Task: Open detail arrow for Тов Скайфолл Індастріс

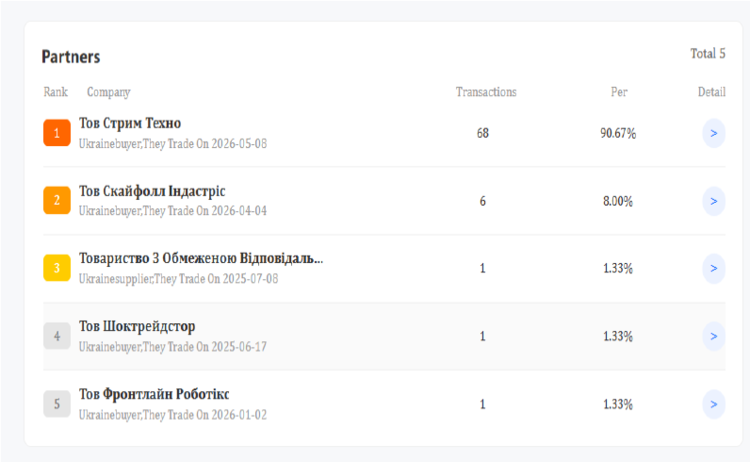Action: [714, 201]
